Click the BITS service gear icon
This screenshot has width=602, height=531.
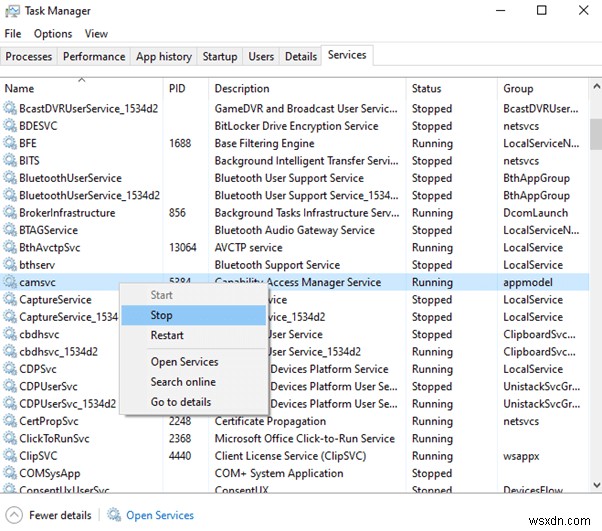10,160
